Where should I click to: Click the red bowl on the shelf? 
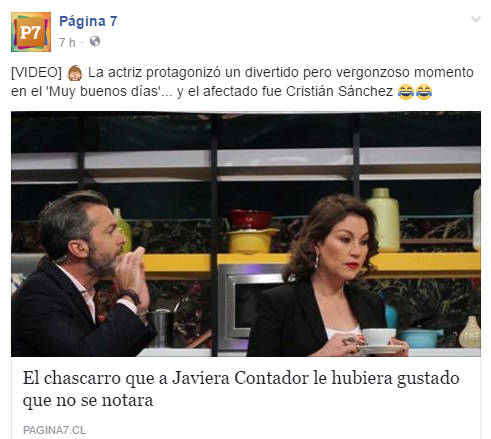(250, 219)
